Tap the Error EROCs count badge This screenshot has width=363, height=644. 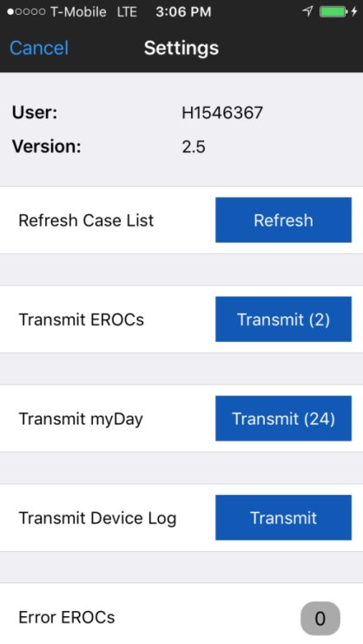point(320,618)
